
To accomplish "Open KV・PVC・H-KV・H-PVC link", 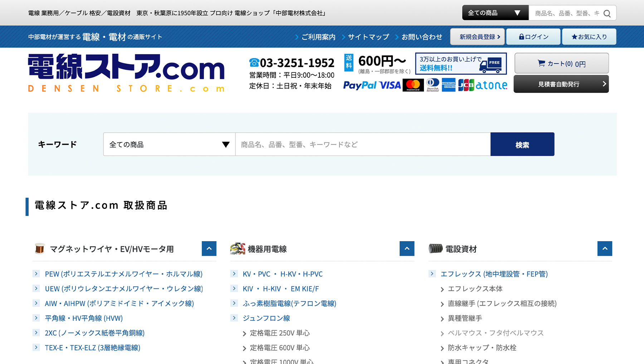I will click(283, 274).
